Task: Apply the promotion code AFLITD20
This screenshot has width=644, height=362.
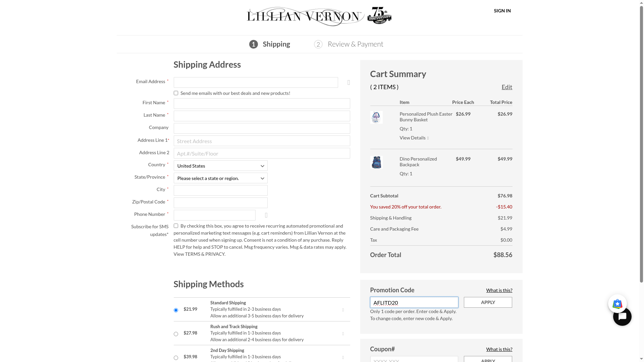Action: (488, 302)
